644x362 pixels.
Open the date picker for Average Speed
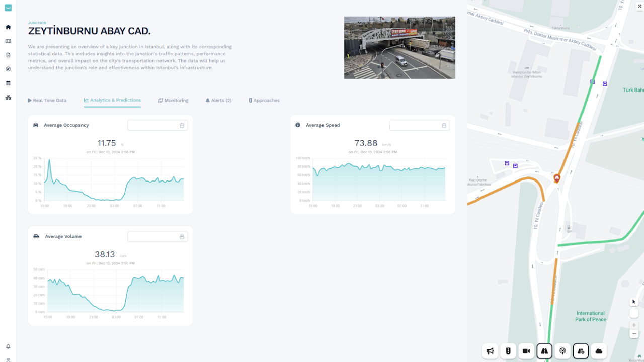(x=444, y=125)
